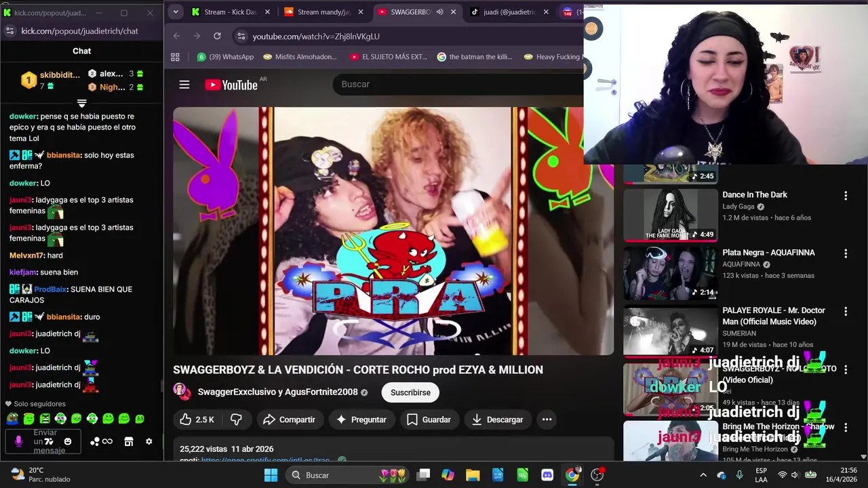
Task: Click the Windows taskbar Buscar search box
Action: tap(346, 474)
